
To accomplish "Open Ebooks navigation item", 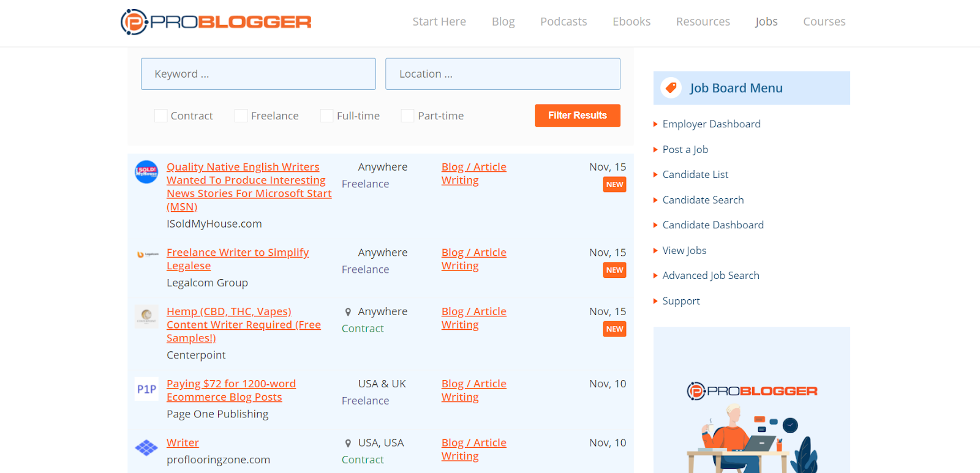I will click(631, 21).
